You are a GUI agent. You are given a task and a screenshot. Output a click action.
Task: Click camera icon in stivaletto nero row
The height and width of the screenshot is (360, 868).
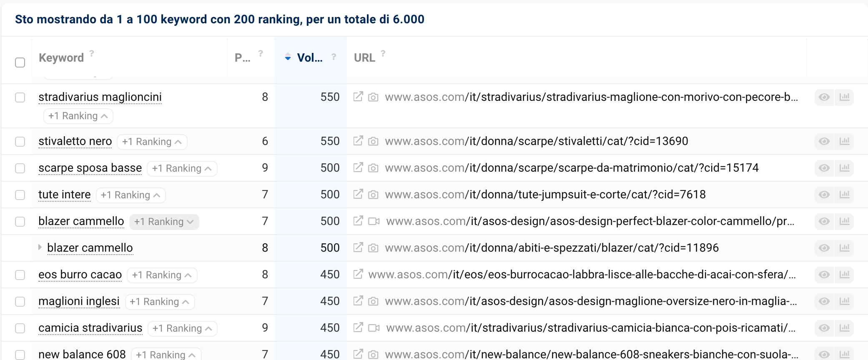373,141
